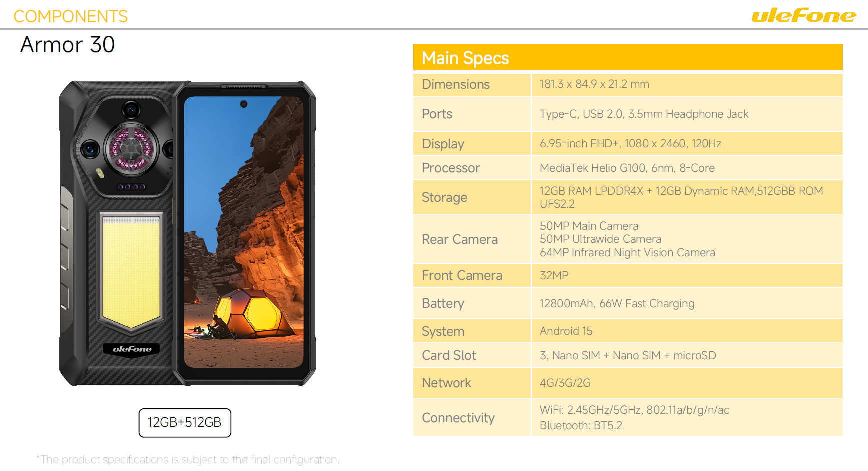Click the Battery label
Screen dimensions: 868x471
[443, 303]
